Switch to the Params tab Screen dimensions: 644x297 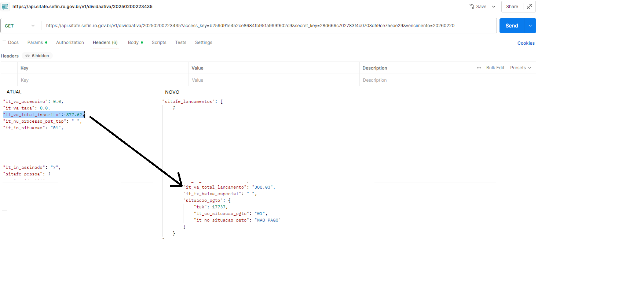pos(35,42)
